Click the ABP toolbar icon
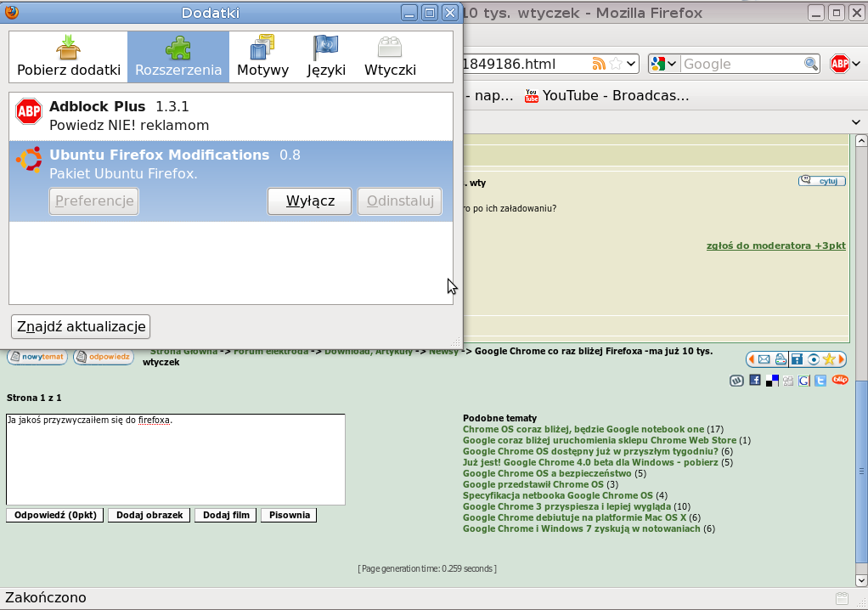 pyautogui.click(x=839, y=64)
